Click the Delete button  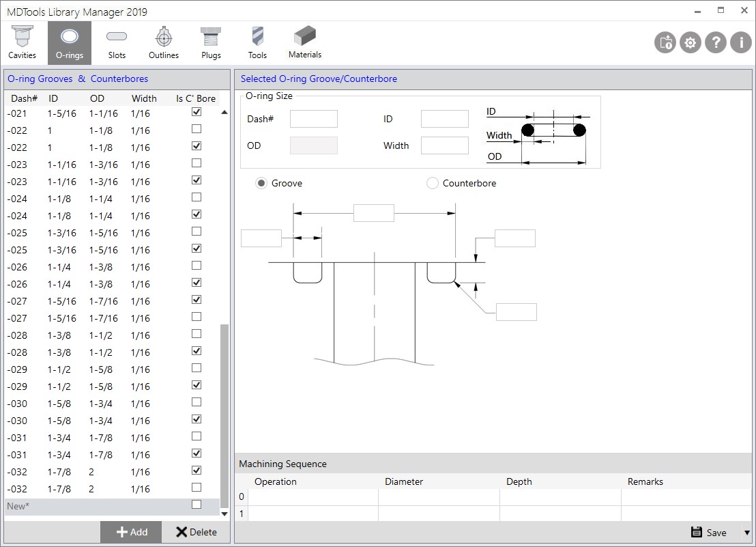coord(197,532)
